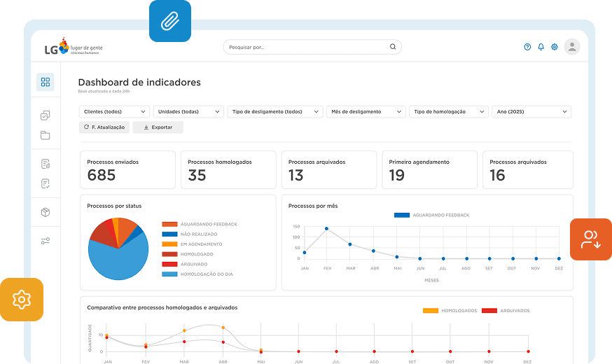Expand the Ano (2025) dropdown
The image size is (612, 364).
point(531,111)
